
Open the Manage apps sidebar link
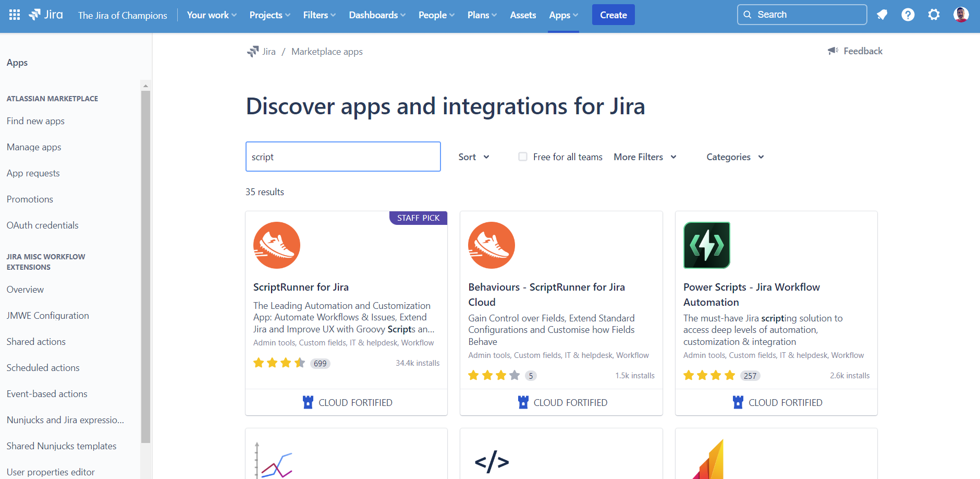pyautogui.click(x=33, y=147)
